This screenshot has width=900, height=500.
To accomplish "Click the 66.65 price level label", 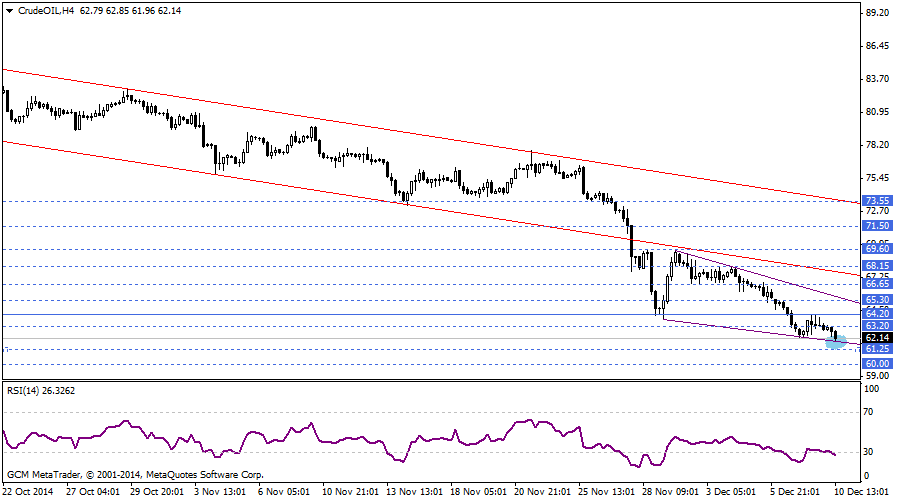I will [876, 284].
